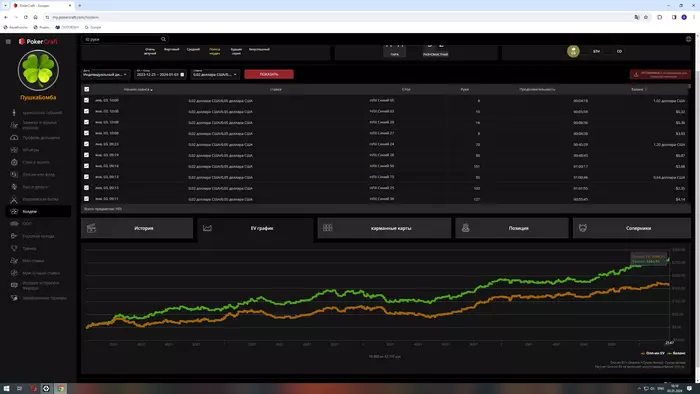Switch to the Соперники tab
The image size is (700, 394).
(x=632, y=228)
